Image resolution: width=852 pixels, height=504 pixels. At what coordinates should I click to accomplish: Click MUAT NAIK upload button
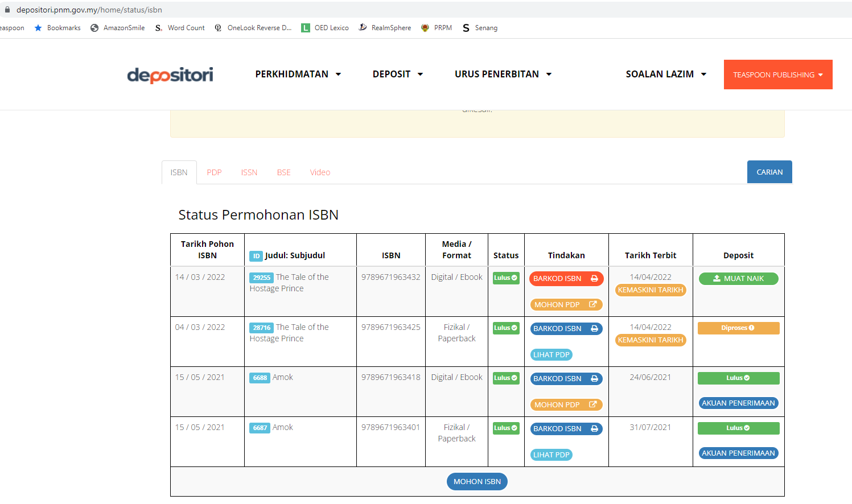pos(739,279)
